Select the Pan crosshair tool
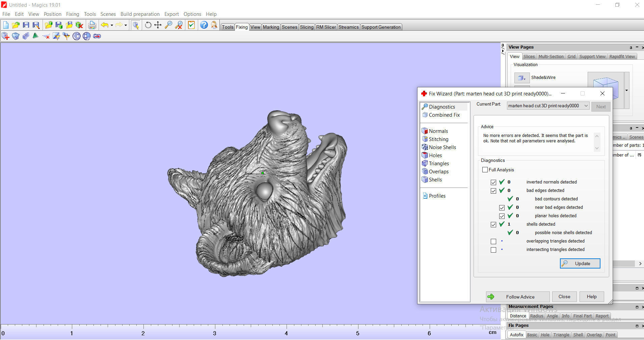644x340 pixels. pos(158,25)
